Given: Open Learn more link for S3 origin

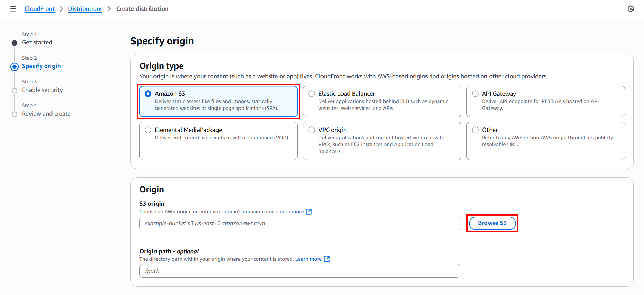Looking at the screenshot, I should tap(290, 212).
